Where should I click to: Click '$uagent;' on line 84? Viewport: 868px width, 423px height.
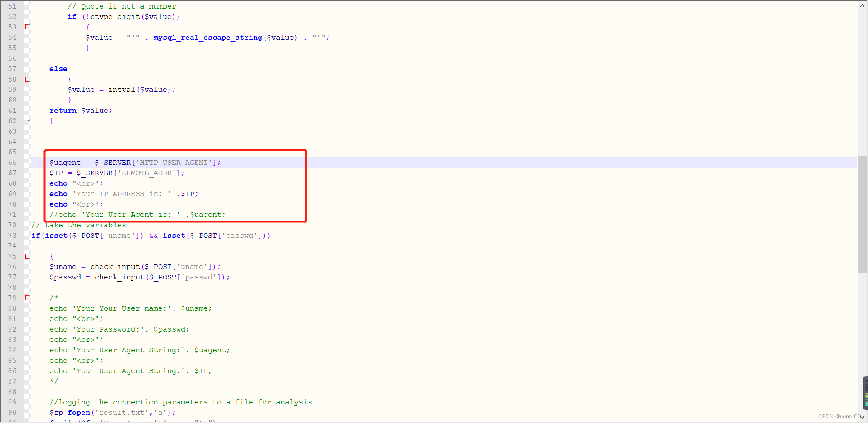click(212, 350)
